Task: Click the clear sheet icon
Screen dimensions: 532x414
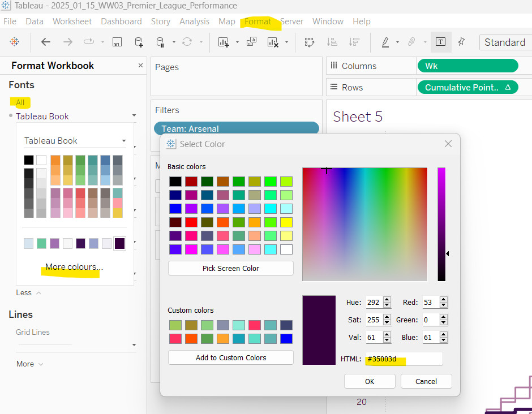Action: pos(273,42)
